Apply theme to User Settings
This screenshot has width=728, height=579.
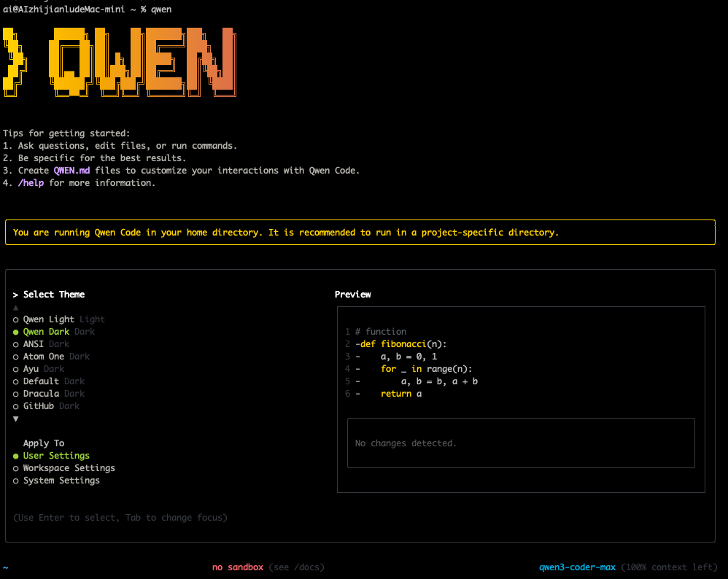point(51,456)
